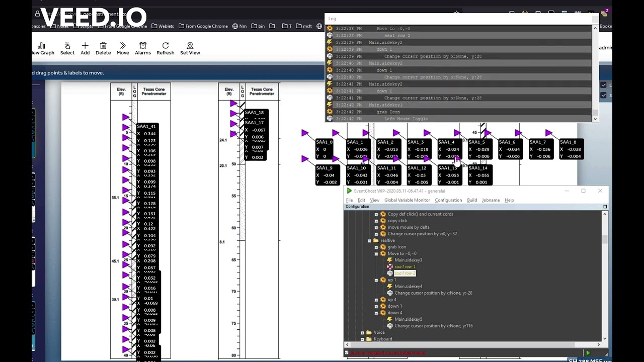
Task: Click the Voice folder icon
Action: point(369,332)
